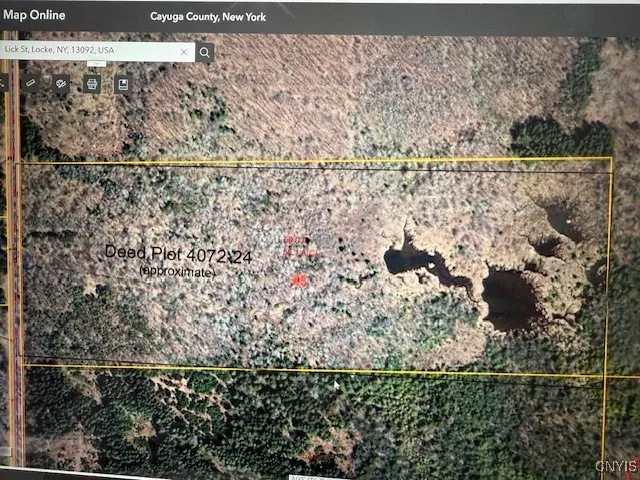The height and width of the screenshot is (480, 640).
Task: Clear the address search text
Action: coord(184,51)
